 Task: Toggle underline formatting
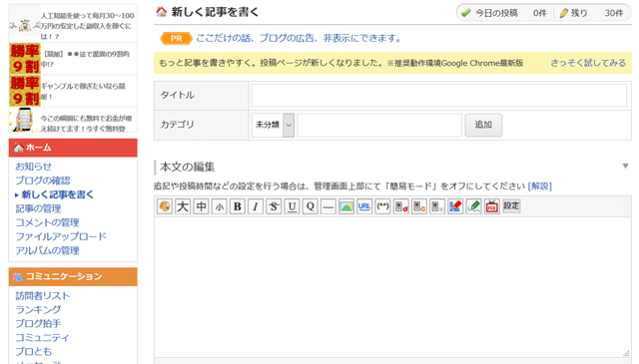292,206
